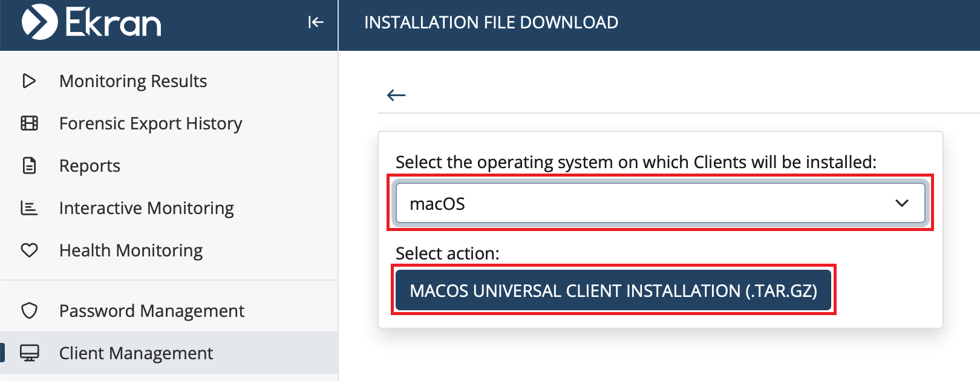Open the Reports section
980x381 pixels.
click(x=90, y=166)
